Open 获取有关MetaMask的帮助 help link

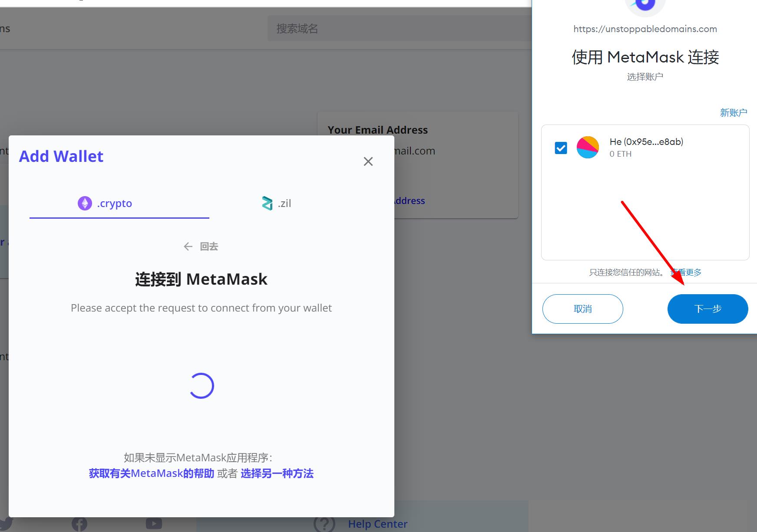(152, 473)
